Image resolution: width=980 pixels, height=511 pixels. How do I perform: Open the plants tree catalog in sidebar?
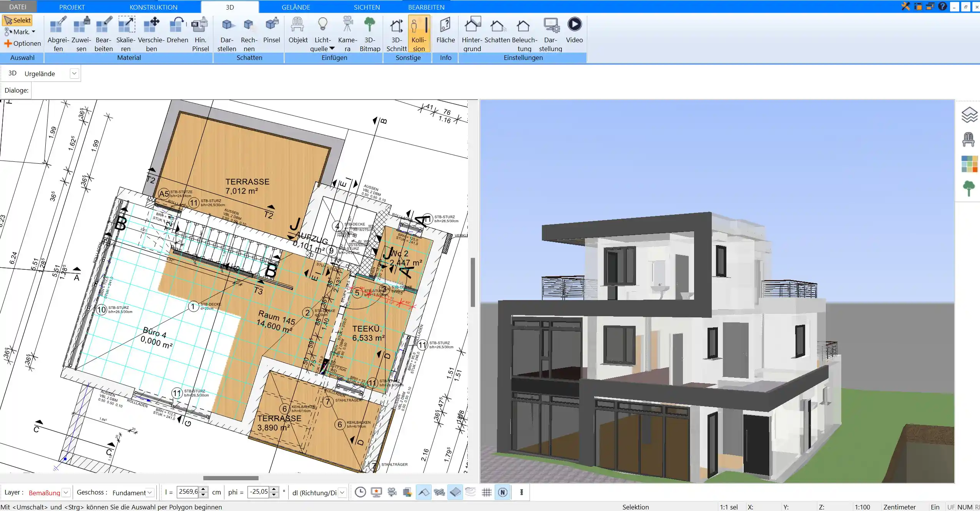click(x=969, y=189)
